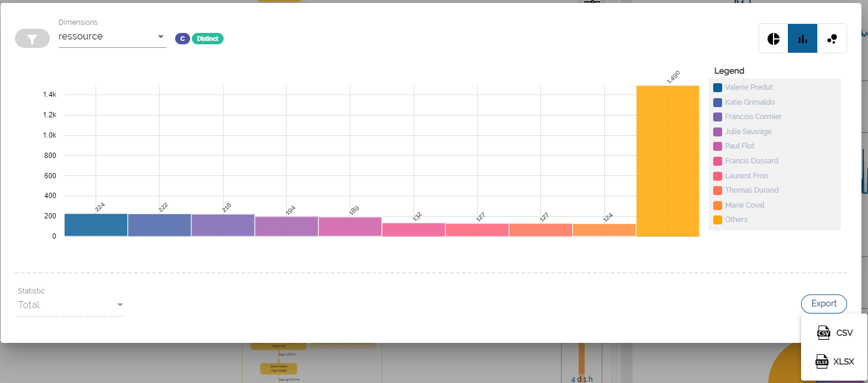Screen dimensions: 868x383
Task: Toggle Katie Grimaldo in the legend
Action: click(x=743, y=102)
